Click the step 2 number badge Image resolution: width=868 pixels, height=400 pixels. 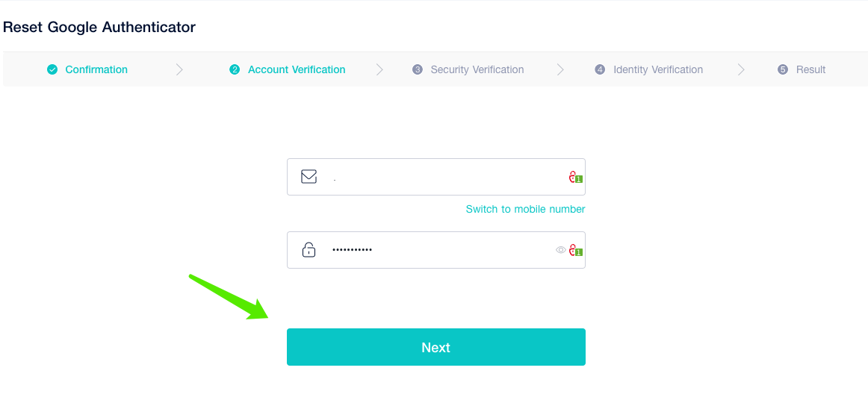[235, 69]
